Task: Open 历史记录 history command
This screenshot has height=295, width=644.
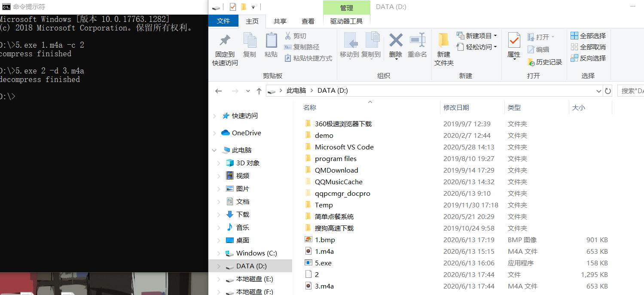Action: pyautogui.click(x=545, y=62)
